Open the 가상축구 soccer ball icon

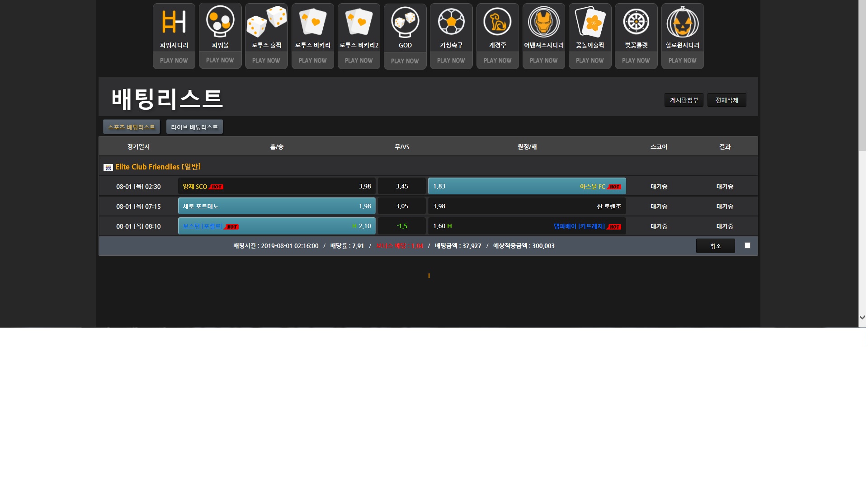(451, 22)
